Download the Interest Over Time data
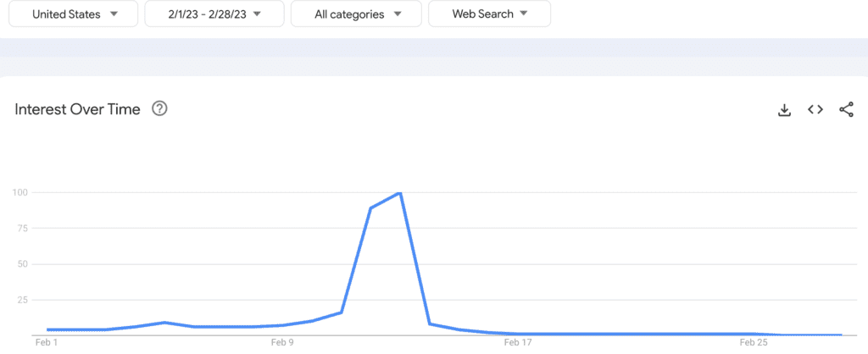 point(784,110)
